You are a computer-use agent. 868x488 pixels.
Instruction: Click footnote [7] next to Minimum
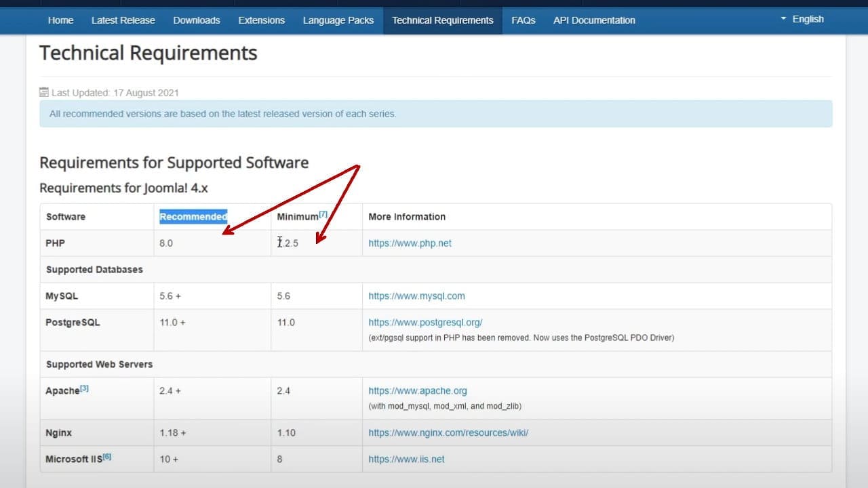coord(323,214)
